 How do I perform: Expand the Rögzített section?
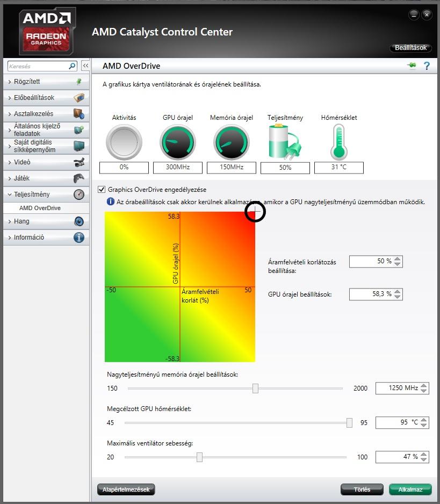(10, 82)
